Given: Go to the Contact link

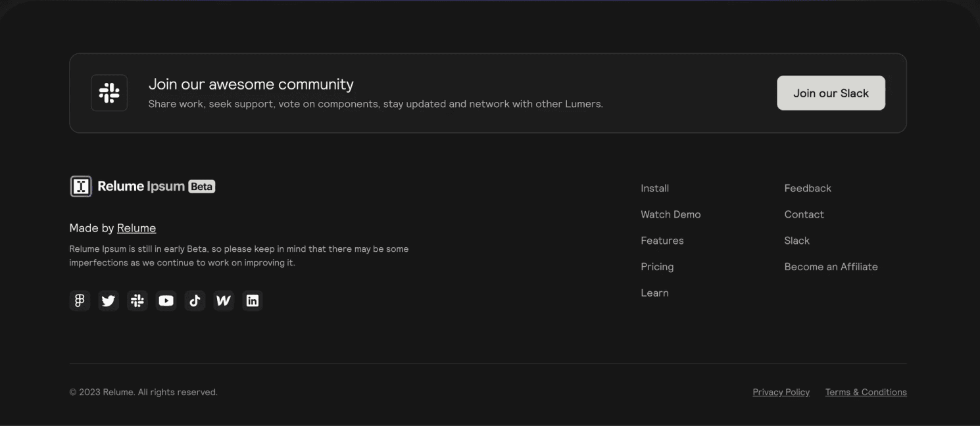Looking at the screenshot, I should [x=804, y=214].
